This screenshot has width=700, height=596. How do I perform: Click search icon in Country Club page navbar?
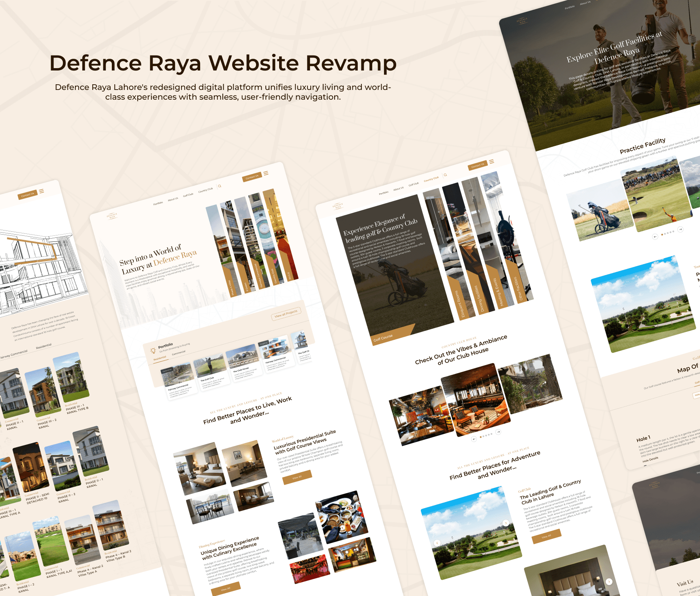(445, 175)
